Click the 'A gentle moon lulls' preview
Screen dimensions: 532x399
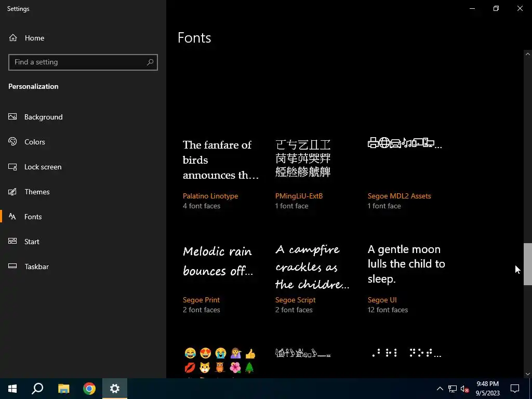pos(406,264)
